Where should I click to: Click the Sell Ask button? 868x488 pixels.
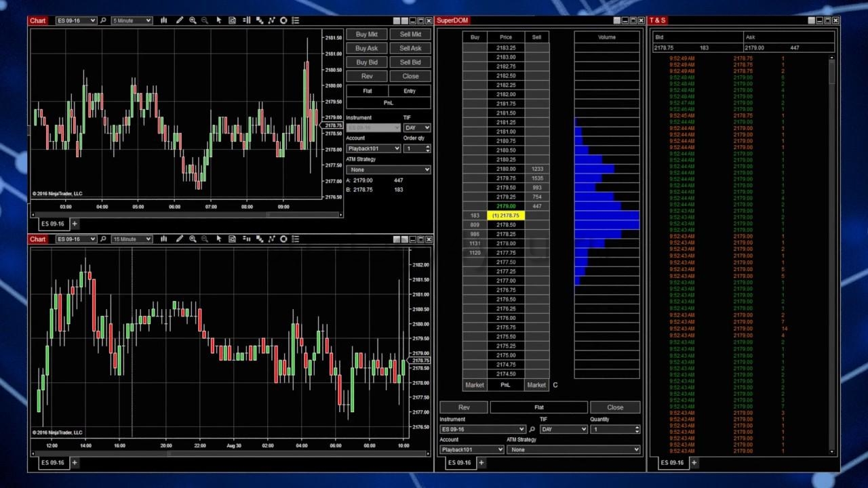tap(410, 48)
